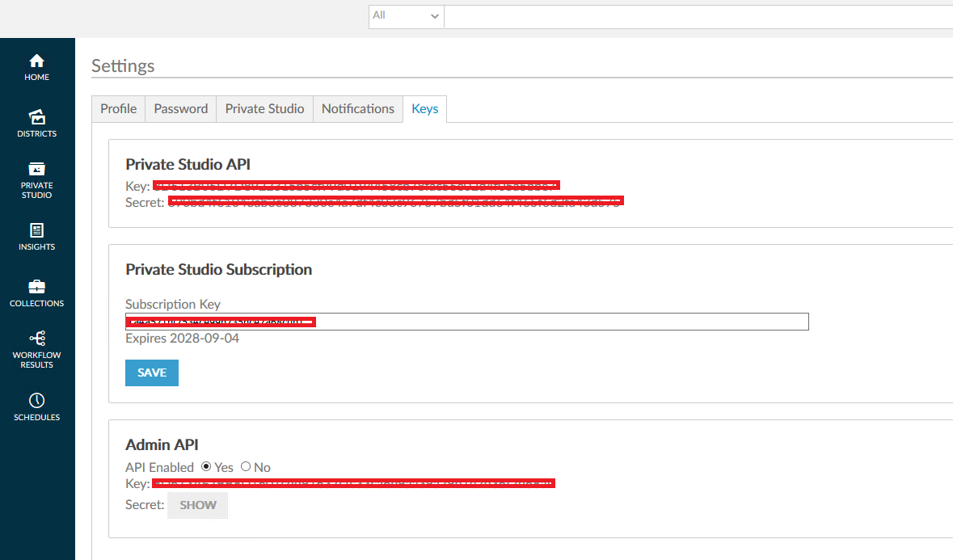Select the Home icon above HOME label

pos(36,60)
